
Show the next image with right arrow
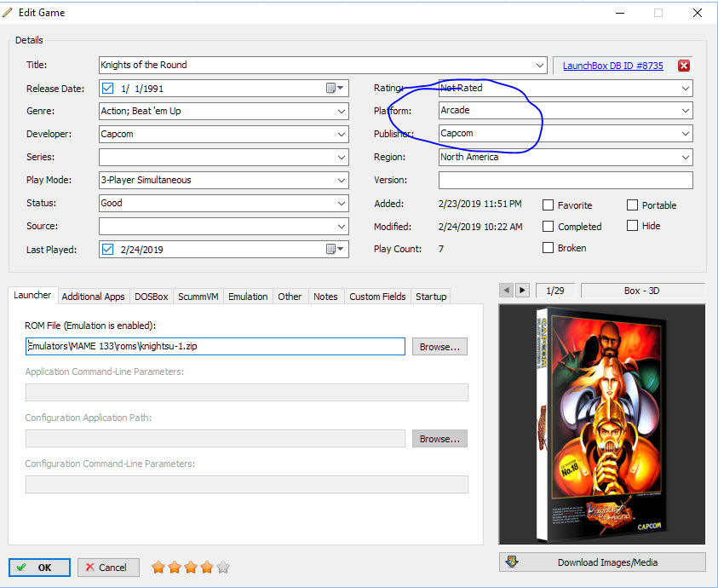[x=522, y=290]
